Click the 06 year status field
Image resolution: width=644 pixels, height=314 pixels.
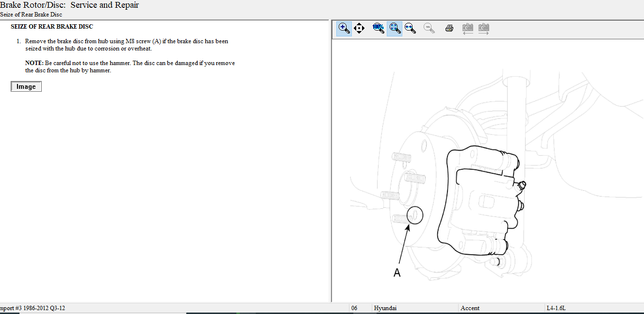(354, 308)
